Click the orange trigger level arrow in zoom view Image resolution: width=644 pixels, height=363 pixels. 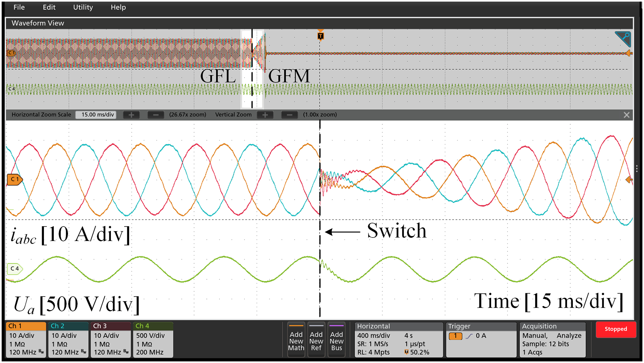629,180
